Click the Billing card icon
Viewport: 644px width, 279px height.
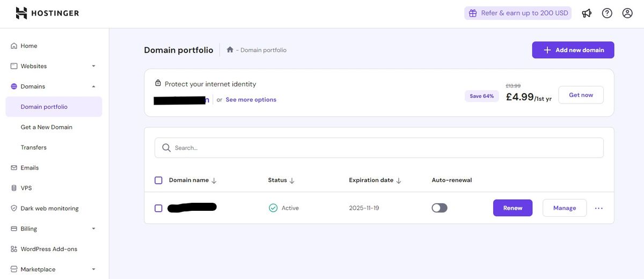pyautogui.click(x=14, y=229)
